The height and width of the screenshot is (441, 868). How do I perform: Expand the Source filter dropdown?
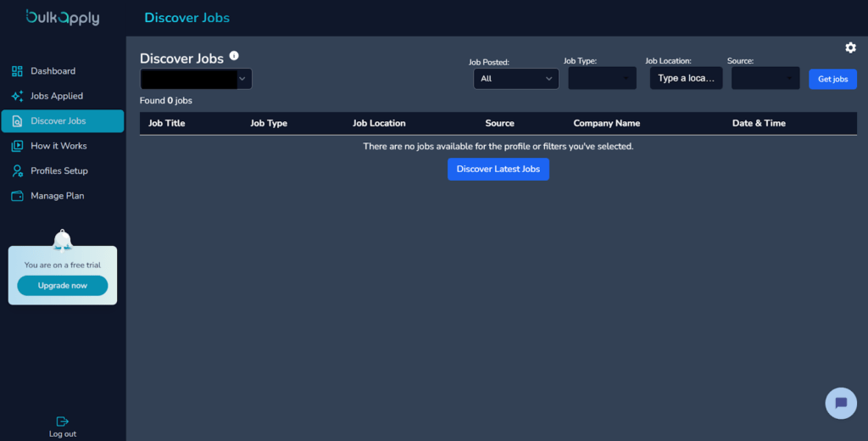[x=765, y=79]
